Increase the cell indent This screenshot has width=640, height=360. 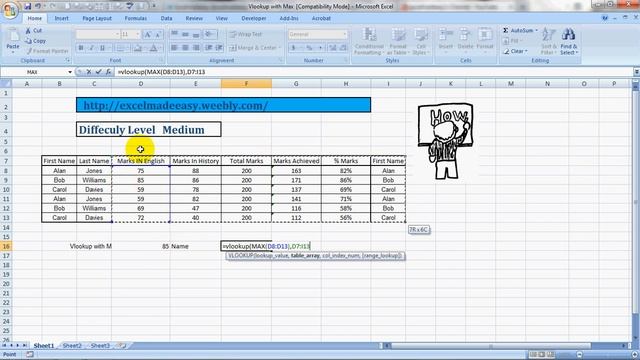tap(220, 48)
